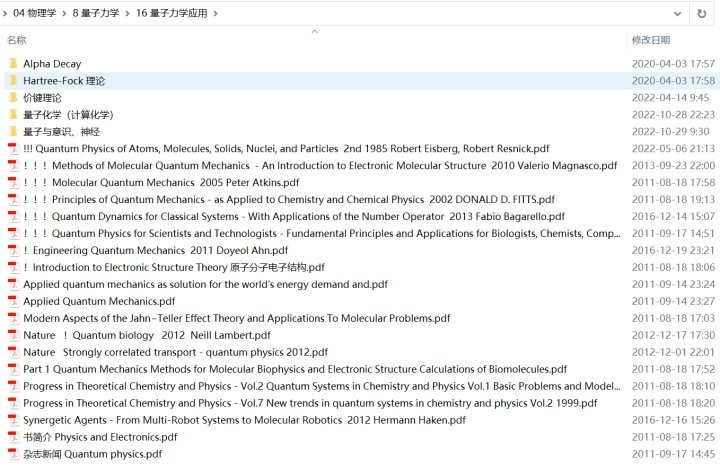Open the address bar history dropdown
Viewport: 720px width, 466px height.
pos(675,13)
